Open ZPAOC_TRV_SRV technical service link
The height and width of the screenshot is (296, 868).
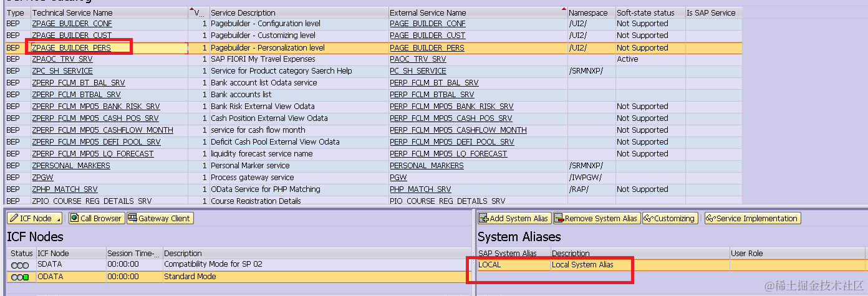coord(62,59)
